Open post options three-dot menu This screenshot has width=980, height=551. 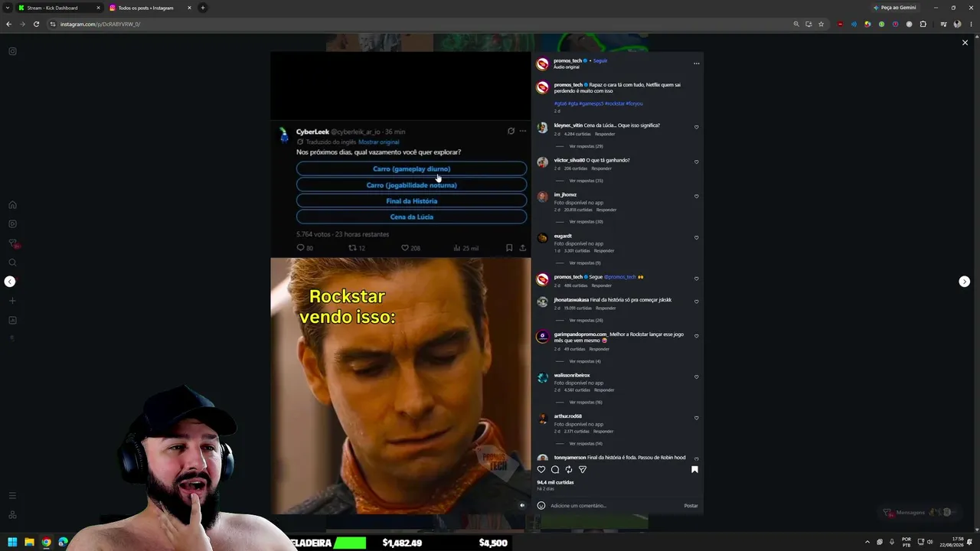pos(696,64)
